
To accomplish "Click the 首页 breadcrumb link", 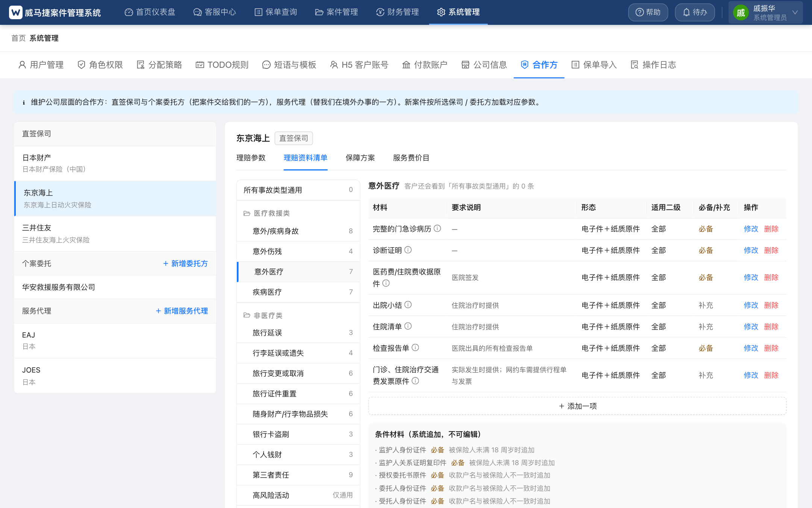I will click(x=18, y=38).
